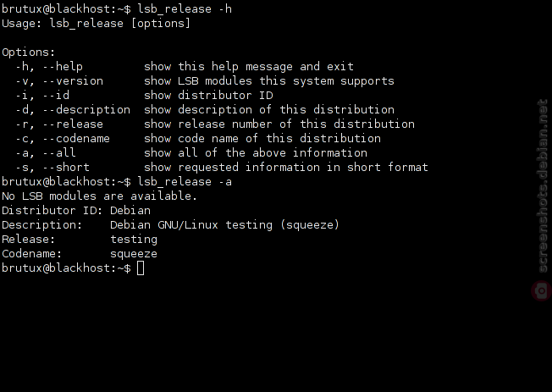Screen dimensions: 552x392
Task: Click the '--release' option text
Action: click(73, 124)
